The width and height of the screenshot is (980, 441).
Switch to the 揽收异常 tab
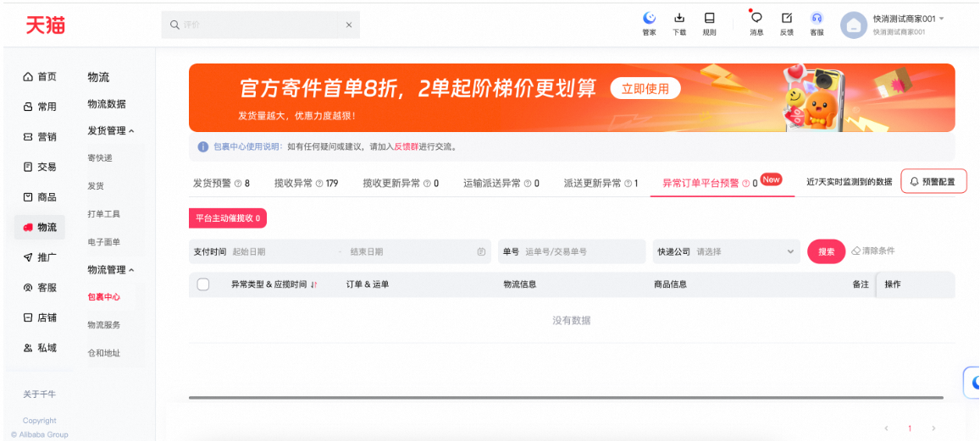coord(307,183)
